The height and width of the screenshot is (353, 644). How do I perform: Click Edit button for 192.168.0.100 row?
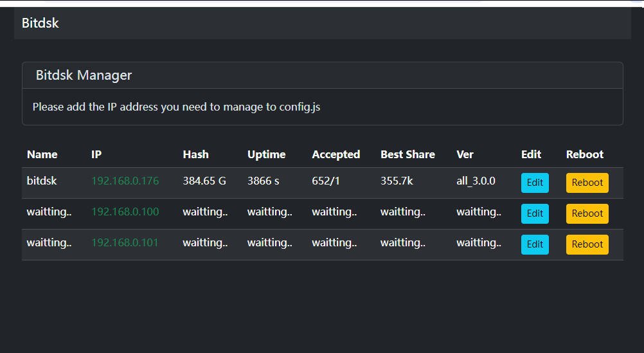pos(535,213)
